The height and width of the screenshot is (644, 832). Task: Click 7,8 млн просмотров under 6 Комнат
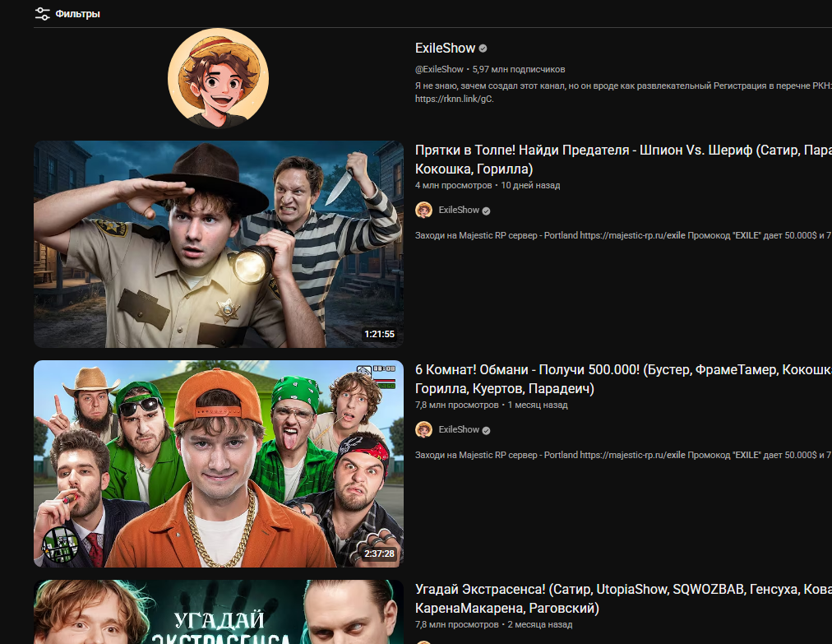point(456,405)
